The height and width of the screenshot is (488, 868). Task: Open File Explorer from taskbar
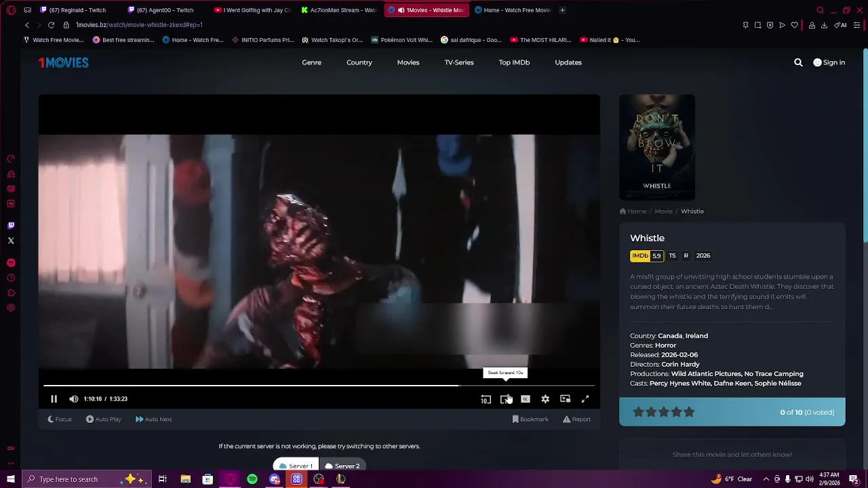(x=185, y=479)
